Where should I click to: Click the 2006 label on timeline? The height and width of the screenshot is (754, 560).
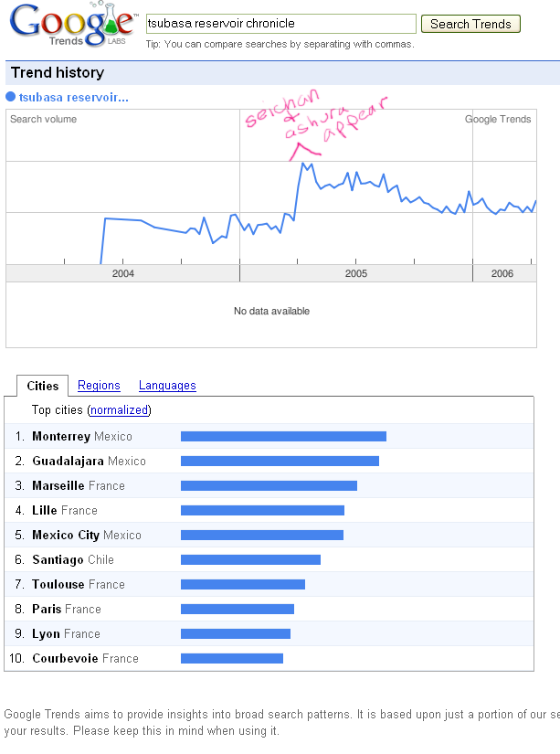click(502, 273)
